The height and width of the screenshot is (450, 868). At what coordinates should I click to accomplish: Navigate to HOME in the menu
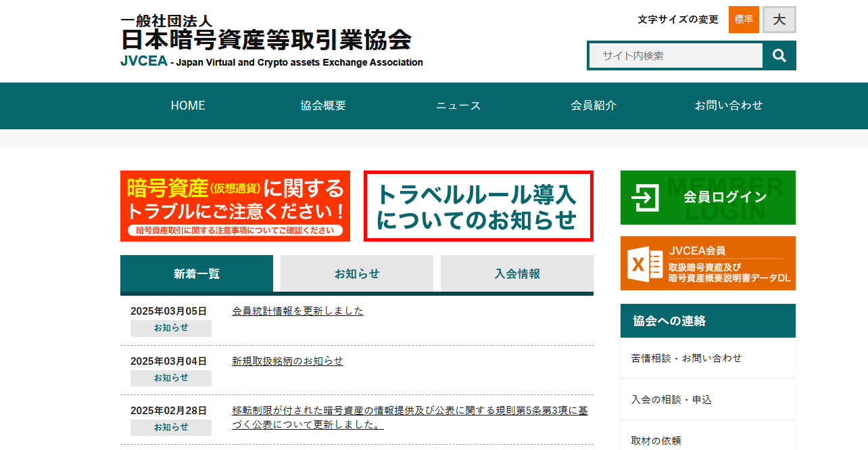tap(187, 106)
